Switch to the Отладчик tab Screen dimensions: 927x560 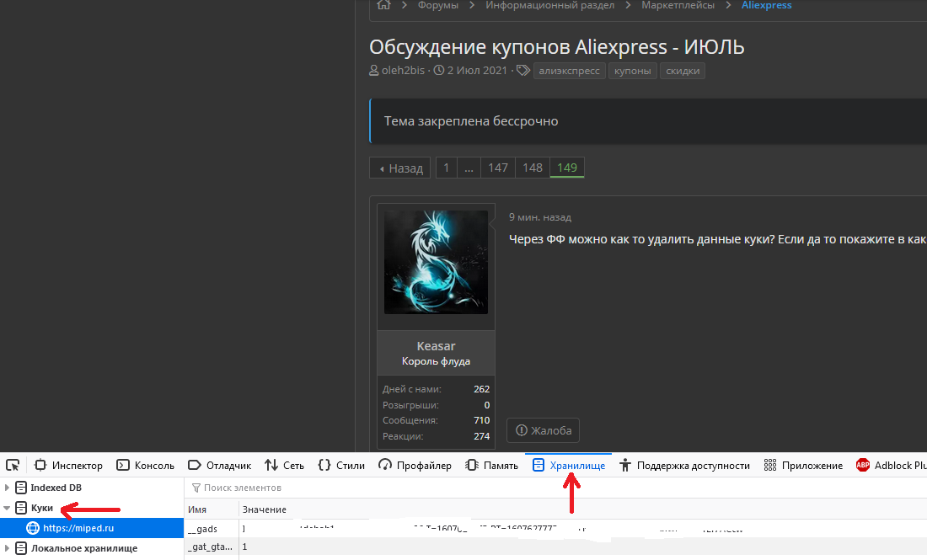219,465
